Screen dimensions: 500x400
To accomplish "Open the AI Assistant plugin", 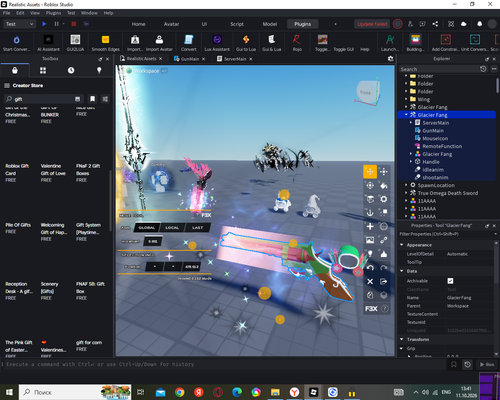I will (49, 43).
